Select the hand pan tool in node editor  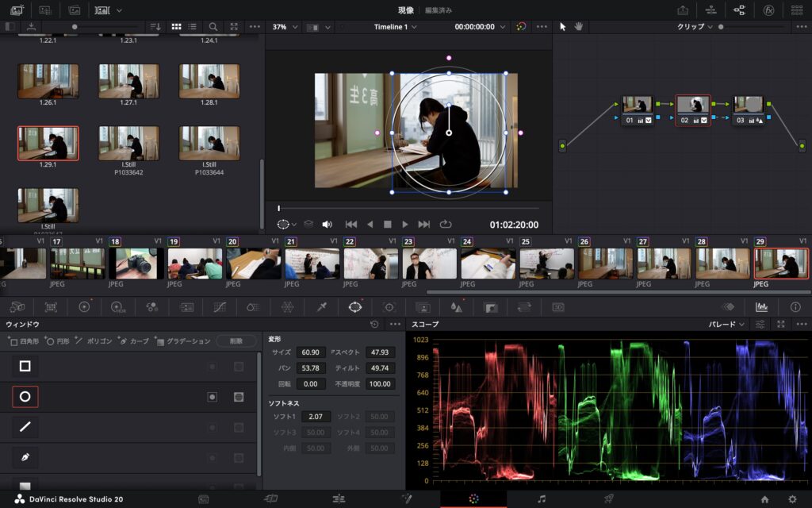(579, 26)
